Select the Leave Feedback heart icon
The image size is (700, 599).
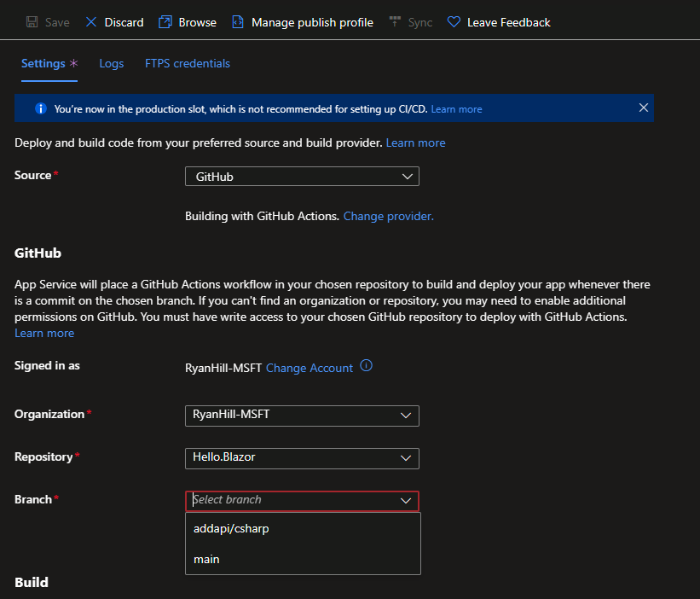click(454, 22)
